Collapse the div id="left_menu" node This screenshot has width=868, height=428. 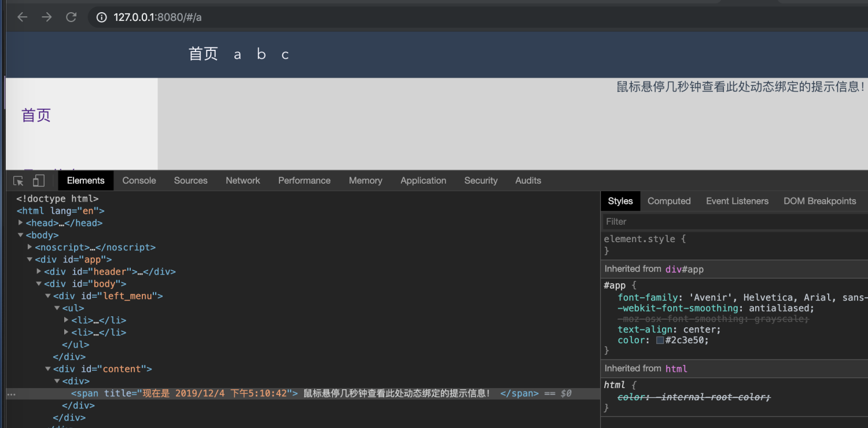point(49,296)
